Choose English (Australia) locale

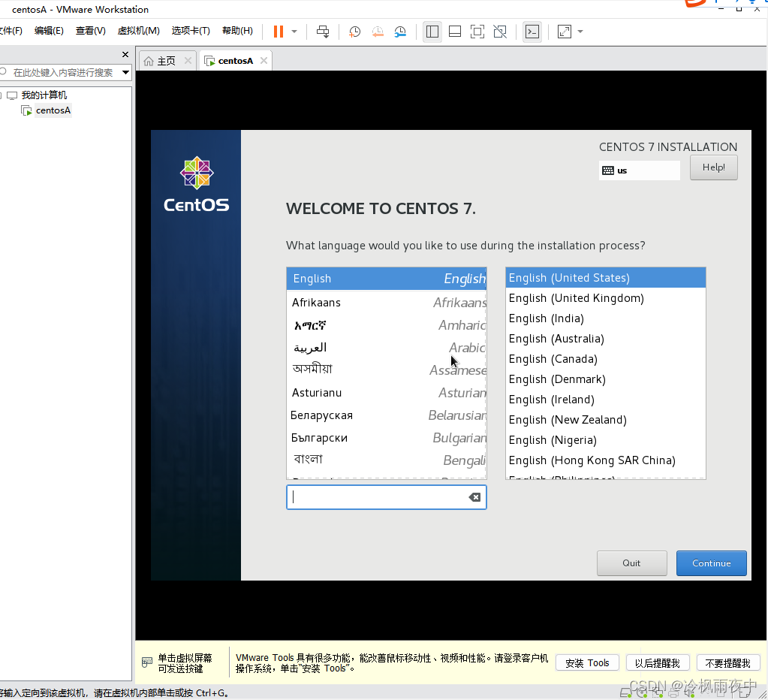click(x=605, y=339)
